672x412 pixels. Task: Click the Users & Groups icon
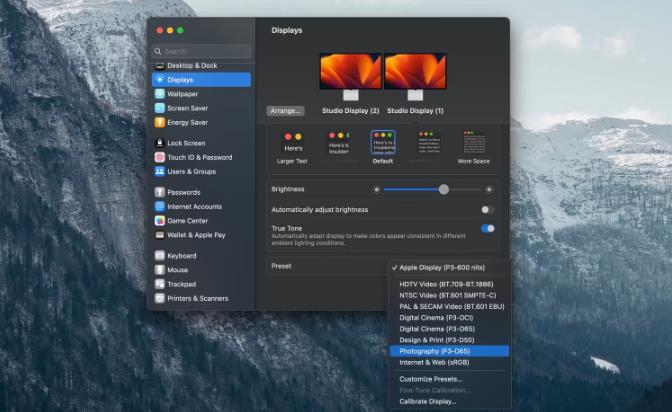pyautogui.click(x=159, y=171)
